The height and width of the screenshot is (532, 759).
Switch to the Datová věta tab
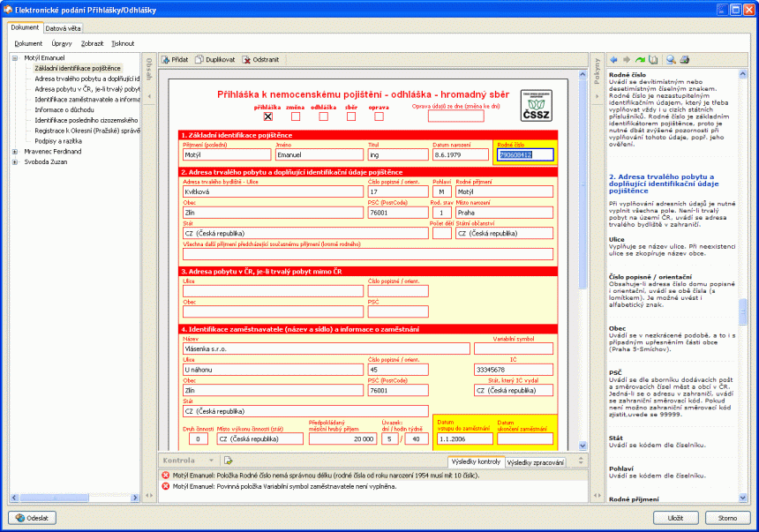(x=64, y=27)
